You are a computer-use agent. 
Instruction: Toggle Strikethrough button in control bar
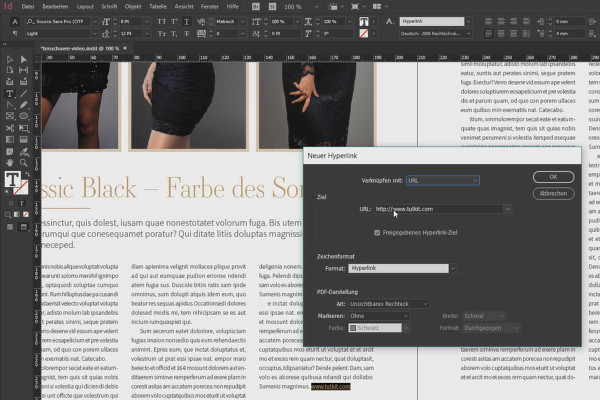click(x=186, y=34)
